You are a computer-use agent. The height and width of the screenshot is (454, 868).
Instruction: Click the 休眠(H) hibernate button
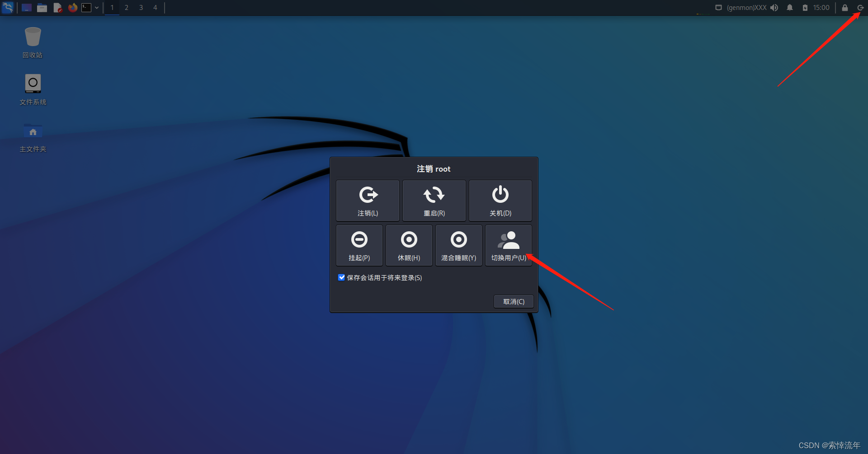[x=409, y=245]
